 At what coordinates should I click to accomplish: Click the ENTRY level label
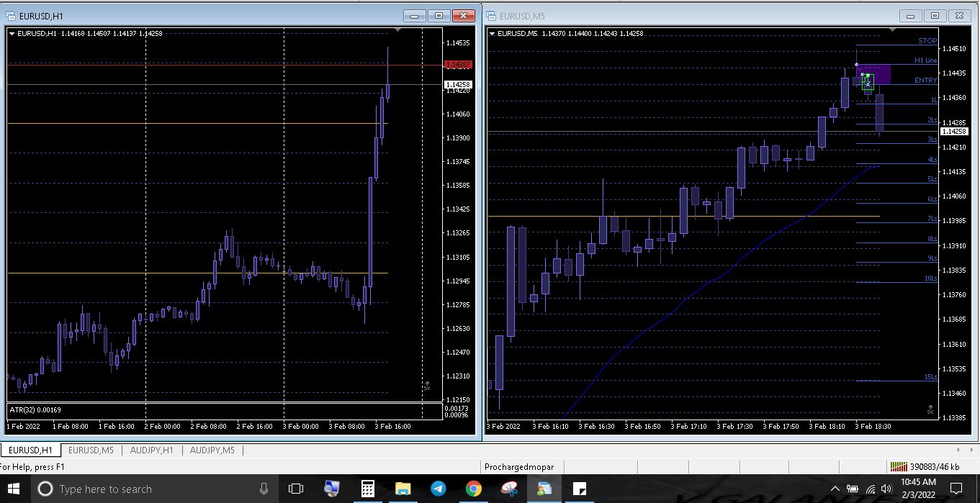(925, 81)
